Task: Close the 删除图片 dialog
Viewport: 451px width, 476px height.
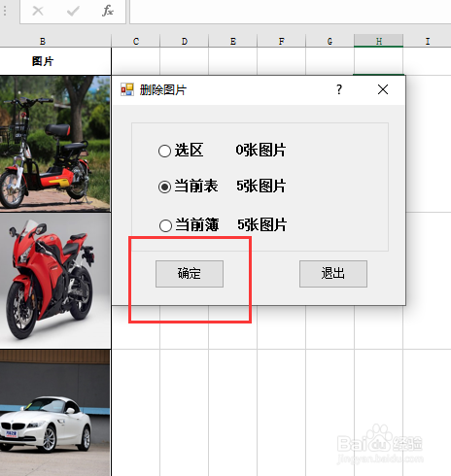Action: [x=383, y=89]
